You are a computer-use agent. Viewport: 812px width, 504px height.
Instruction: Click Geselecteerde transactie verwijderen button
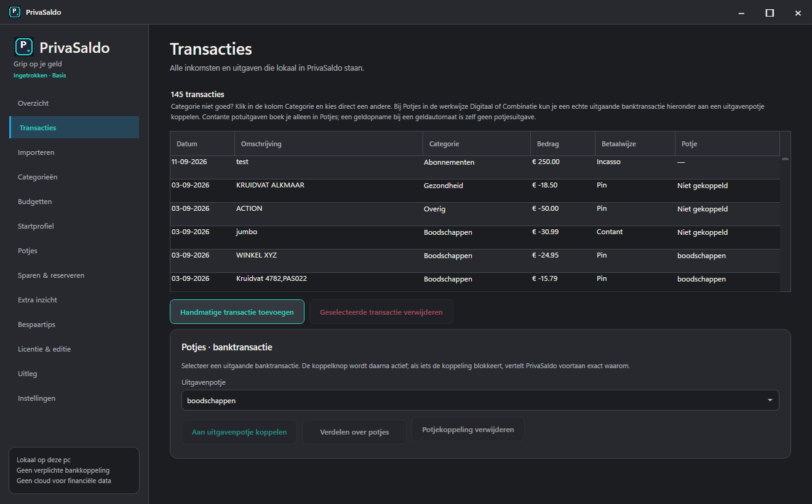381,312
